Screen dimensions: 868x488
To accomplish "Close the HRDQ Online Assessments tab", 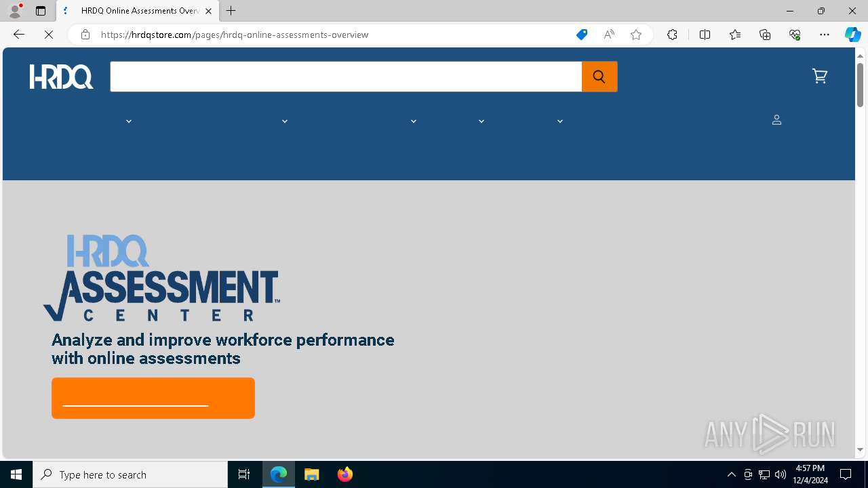I will [x=209, y=11].
